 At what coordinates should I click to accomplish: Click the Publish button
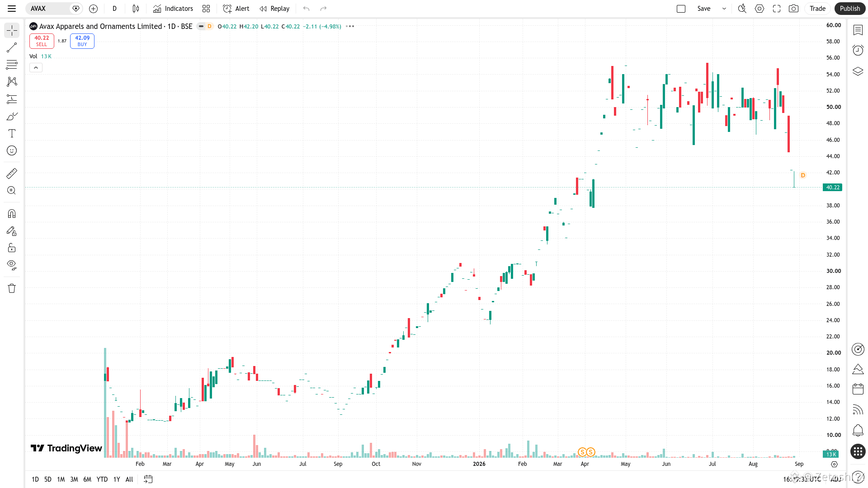coord(850,9)
